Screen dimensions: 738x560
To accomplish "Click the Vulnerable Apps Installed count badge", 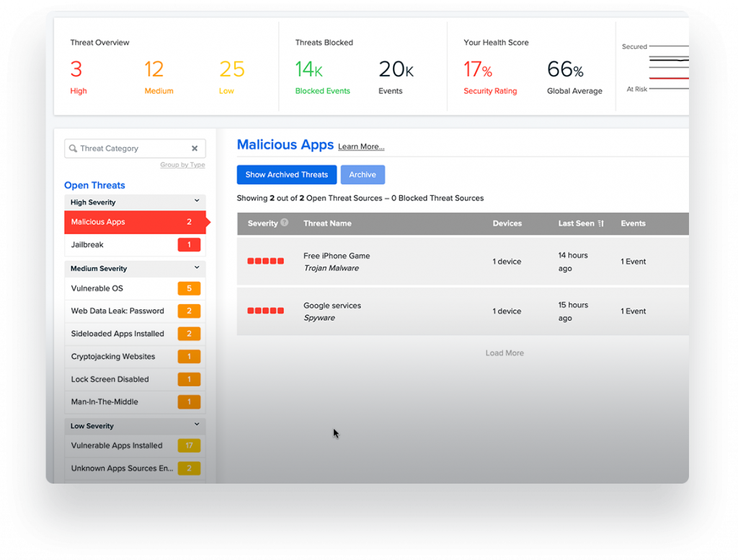I will coord(190,445).
